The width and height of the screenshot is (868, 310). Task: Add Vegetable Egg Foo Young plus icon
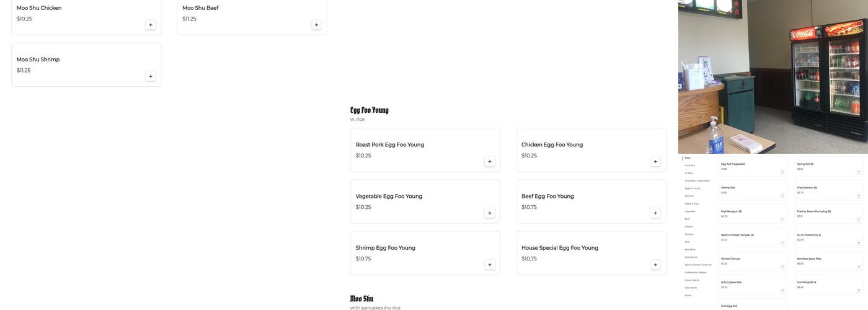[490, 213]
